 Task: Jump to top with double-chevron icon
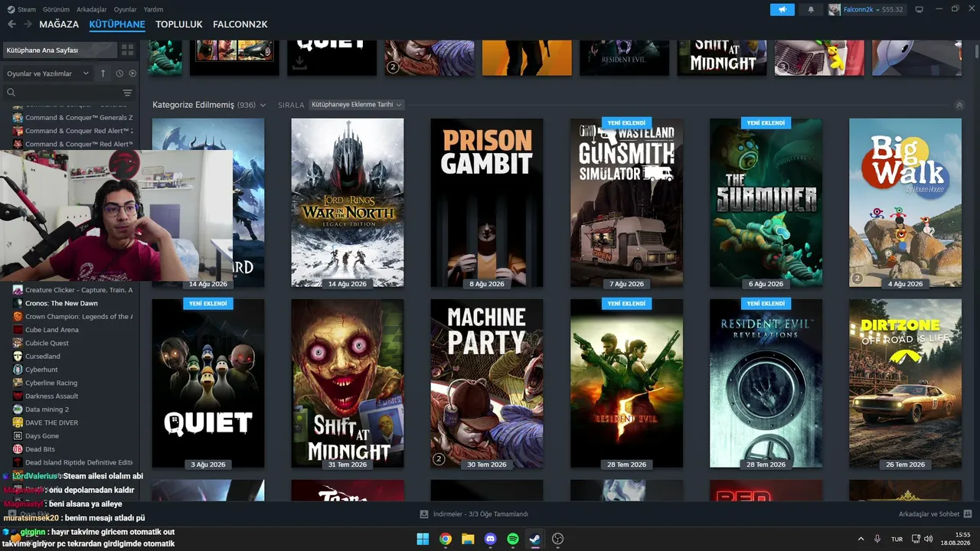(959, 105)
